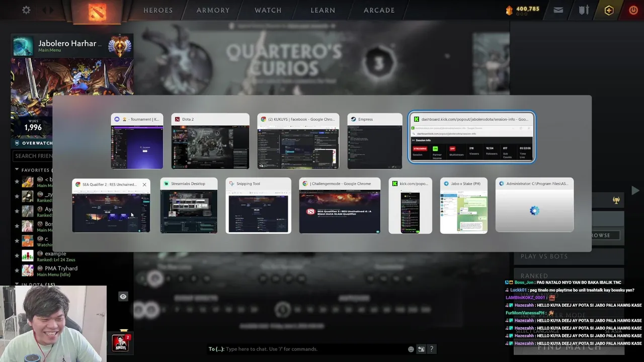Toggle favorite star beside level 120 friend

coord(17,241)
